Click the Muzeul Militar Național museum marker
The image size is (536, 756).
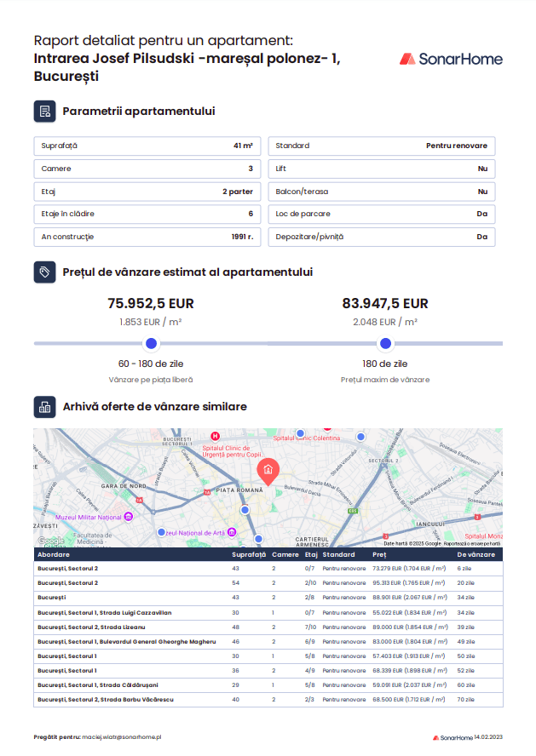(128, 517)
